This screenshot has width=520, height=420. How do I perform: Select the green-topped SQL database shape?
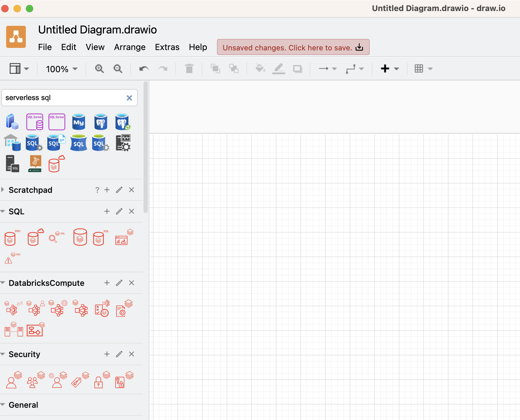point(79,143)
